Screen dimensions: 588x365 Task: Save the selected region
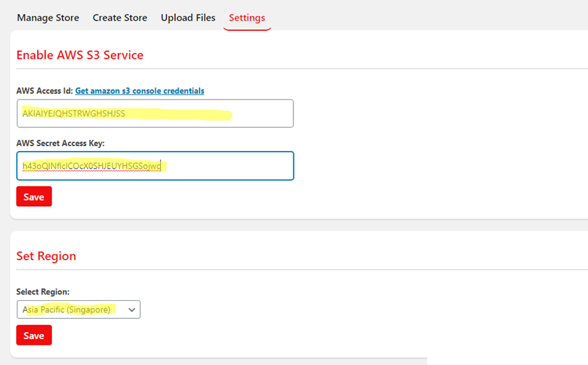coord(34,335)
